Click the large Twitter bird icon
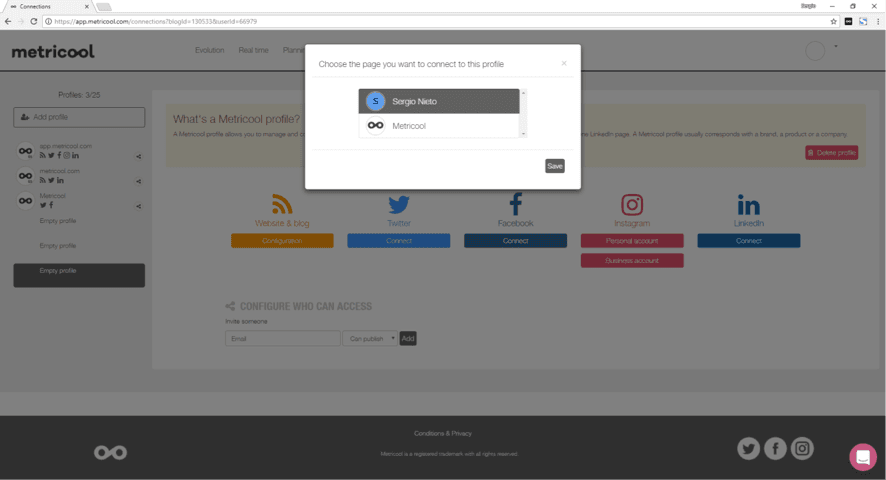The height and width of the screenshot is (480, 886). (399, 204)
